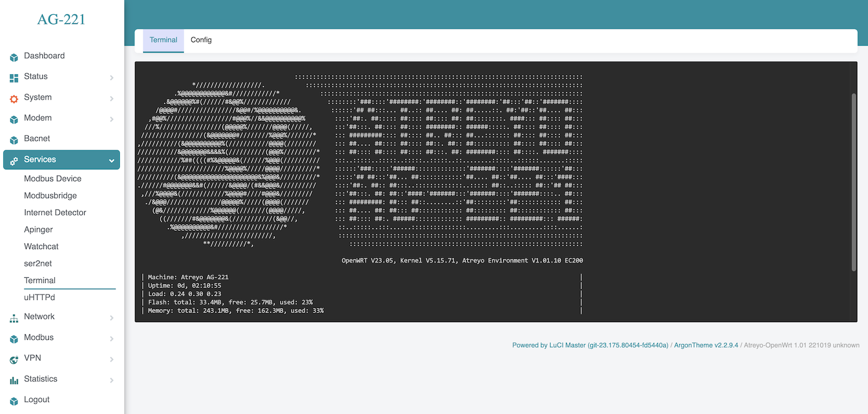Open Modbus Device under Services
This screenshot has height=414, width=868.
(53, 179)
